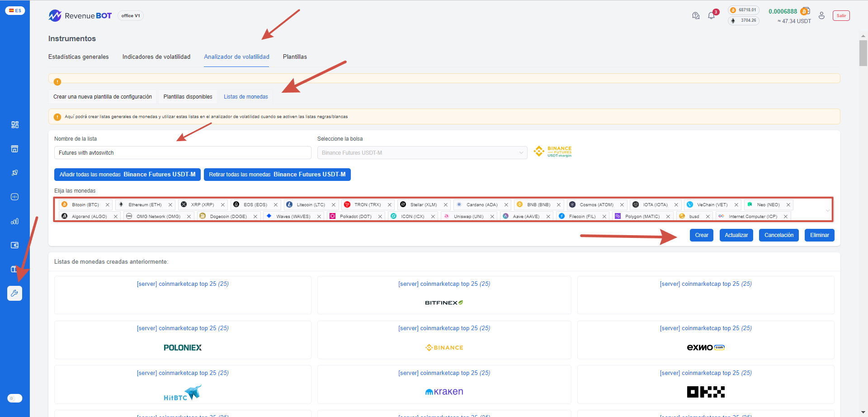Click the Salir logout button

point(841,16)
